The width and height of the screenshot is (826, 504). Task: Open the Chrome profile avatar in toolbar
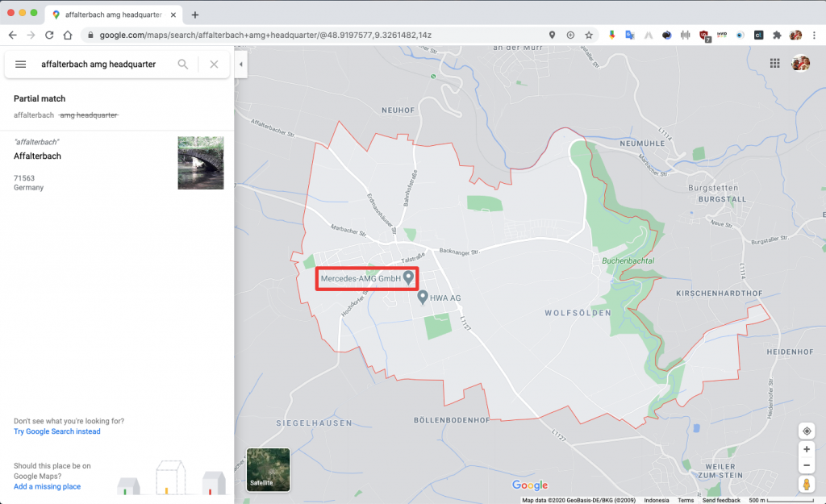click(795, 35)
